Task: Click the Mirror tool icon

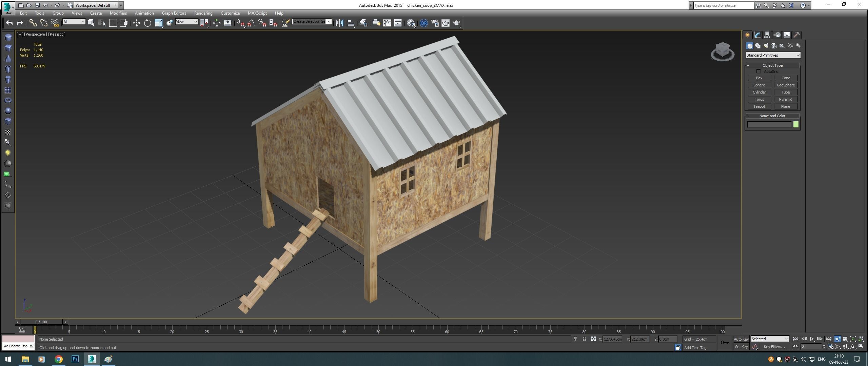Action: 340,23
